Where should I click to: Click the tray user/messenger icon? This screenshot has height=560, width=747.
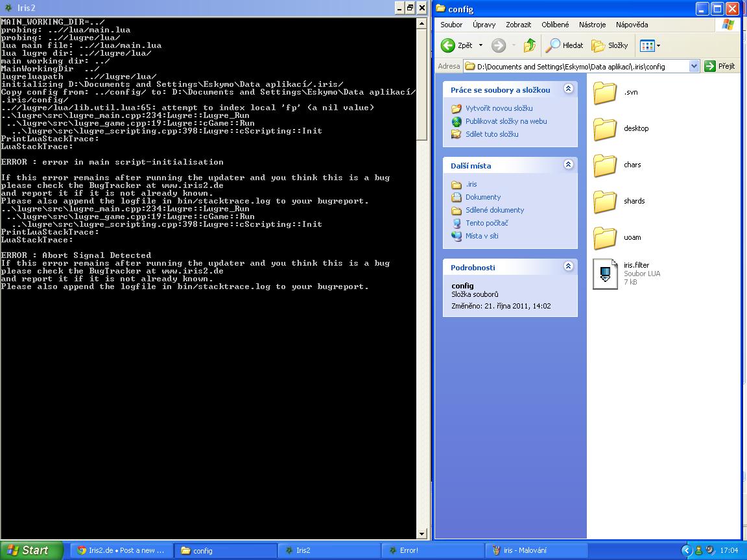699,550
